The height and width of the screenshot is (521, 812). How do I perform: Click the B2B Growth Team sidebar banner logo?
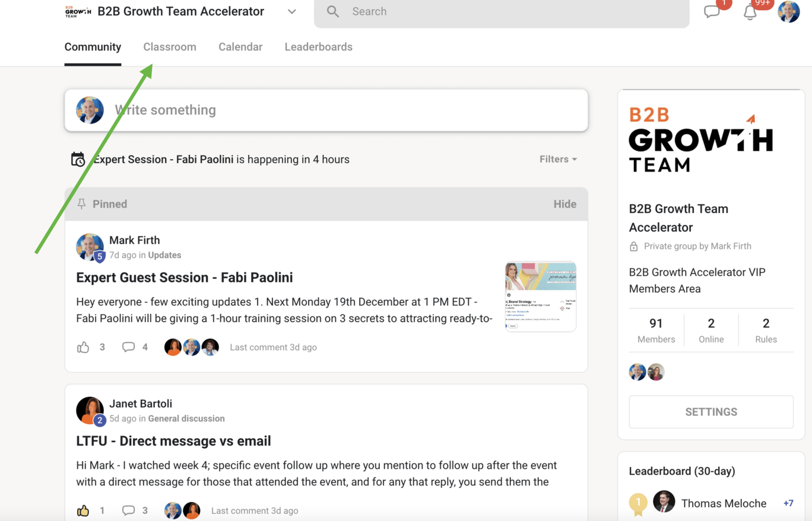[x=701, y=139]
